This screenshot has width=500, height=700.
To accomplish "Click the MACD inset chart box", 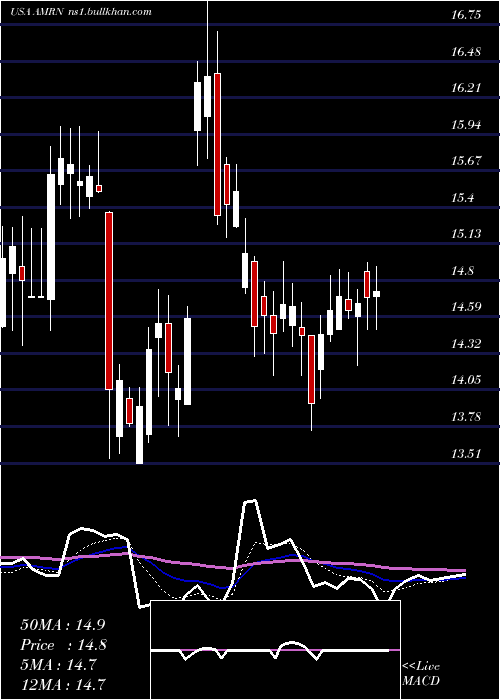I will coord(275,650).
